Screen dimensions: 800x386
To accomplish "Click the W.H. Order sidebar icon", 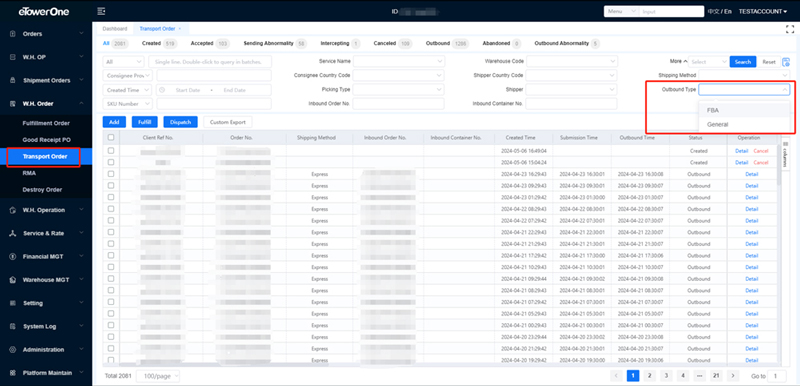I will click(x=13, y=104).
